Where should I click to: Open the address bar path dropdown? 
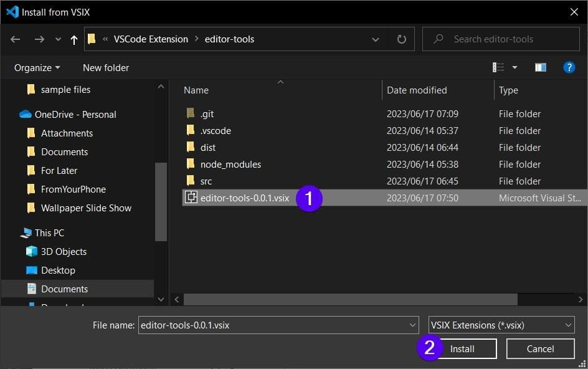point(376,39)
